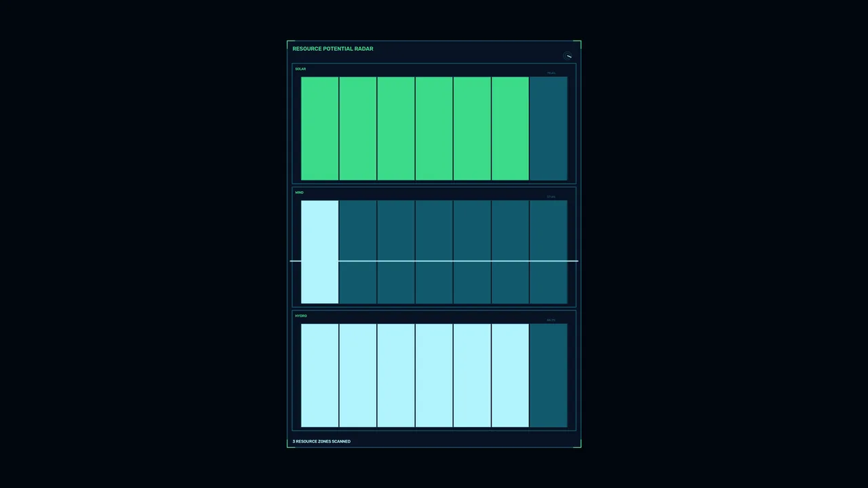
Task: Click the single lit segment of the WIND bar
Action: point(319,252)
